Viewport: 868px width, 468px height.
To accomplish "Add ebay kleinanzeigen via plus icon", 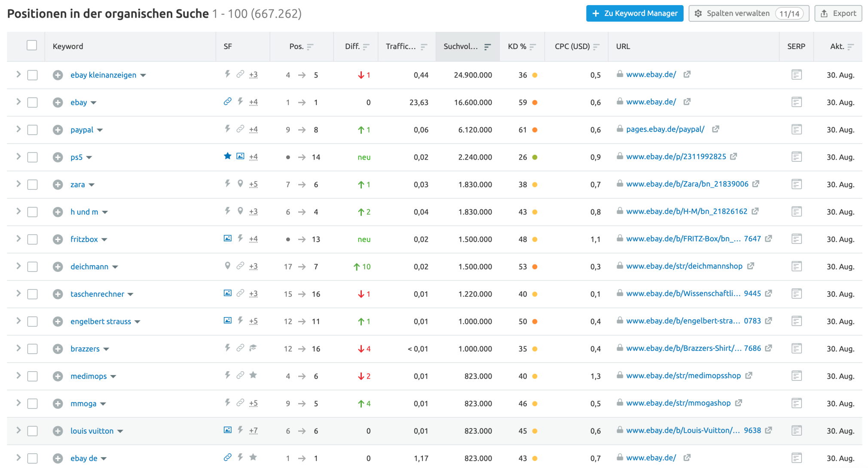I will [58, 75].
